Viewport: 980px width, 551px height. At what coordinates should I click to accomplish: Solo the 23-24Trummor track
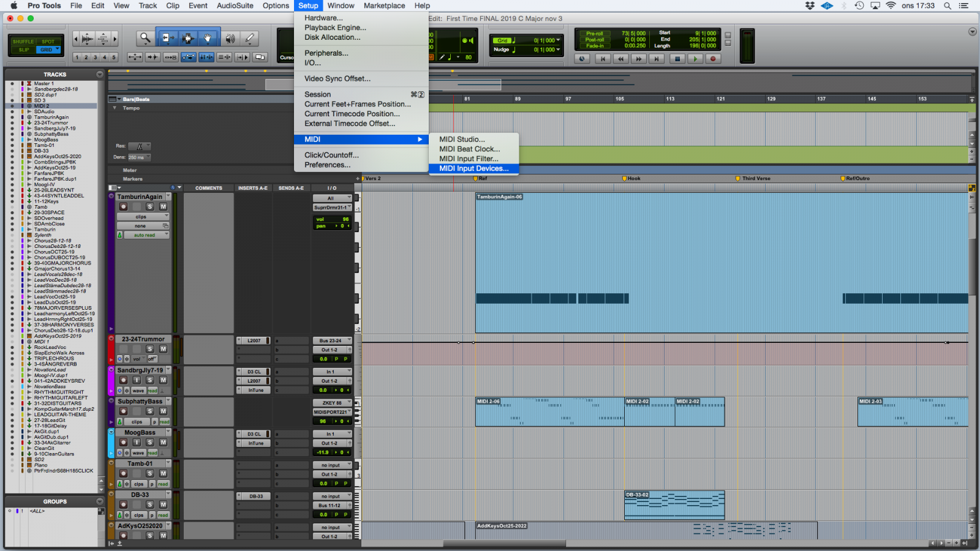pyautogui.click(x=149, y=349)
